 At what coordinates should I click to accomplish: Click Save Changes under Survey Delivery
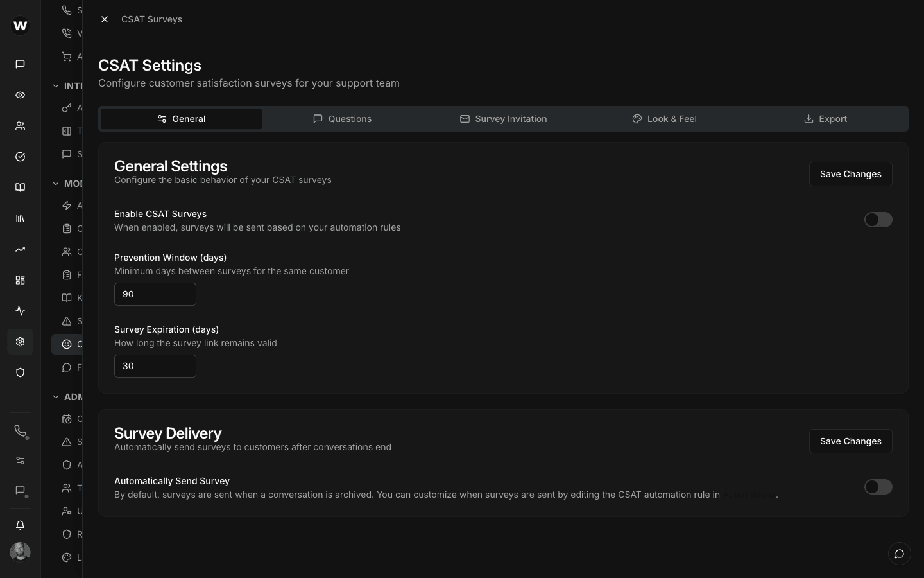(x=850, y=441)
